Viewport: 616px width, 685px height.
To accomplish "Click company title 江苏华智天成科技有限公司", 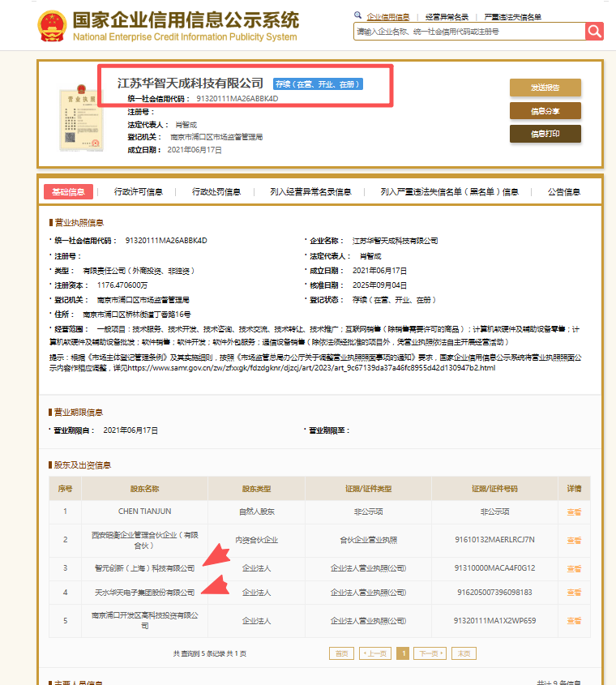I will point(190,83).
